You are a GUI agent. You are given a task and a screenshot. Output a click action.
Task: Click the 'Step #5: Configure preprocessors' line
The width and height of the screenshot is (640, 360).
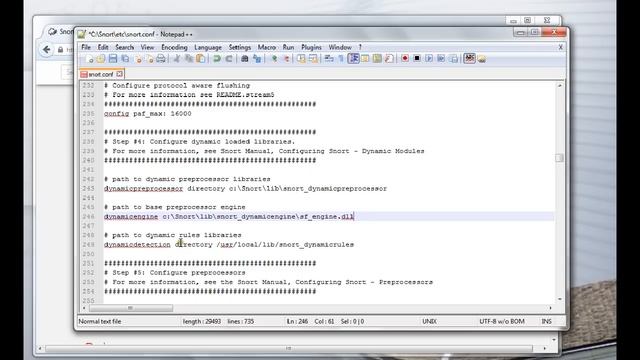[175, 273]
